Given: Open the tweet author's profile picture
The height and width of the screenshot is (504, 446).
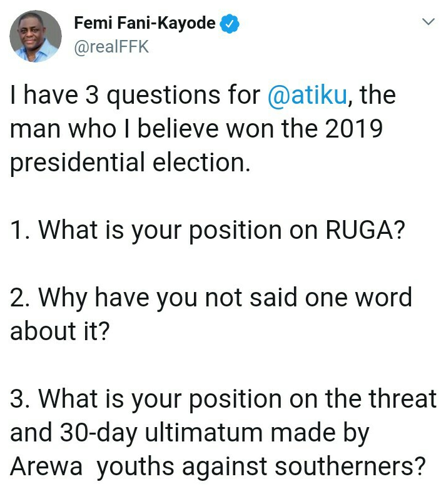Looking at the screenshot, I should pyautogui.click(x=36, y=36).
